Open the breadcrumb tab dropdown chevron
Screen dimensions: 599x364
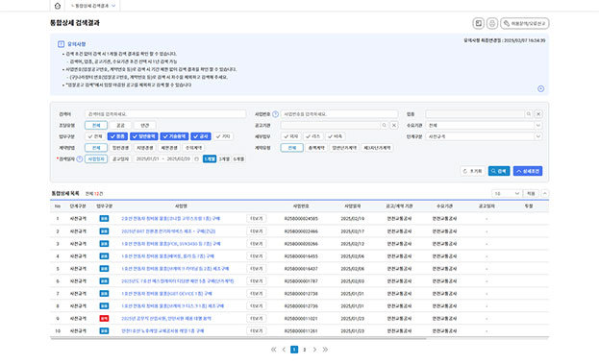113,6
